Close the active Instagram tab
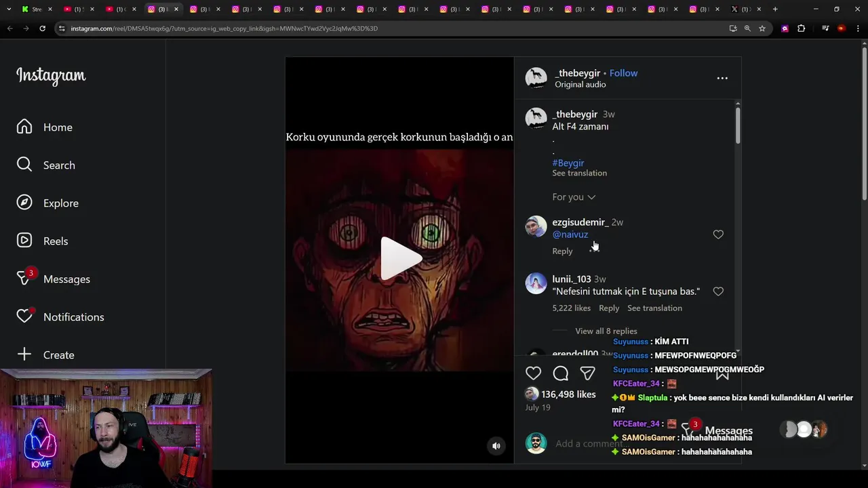868x488 pixels. click(x=176, y=9)
